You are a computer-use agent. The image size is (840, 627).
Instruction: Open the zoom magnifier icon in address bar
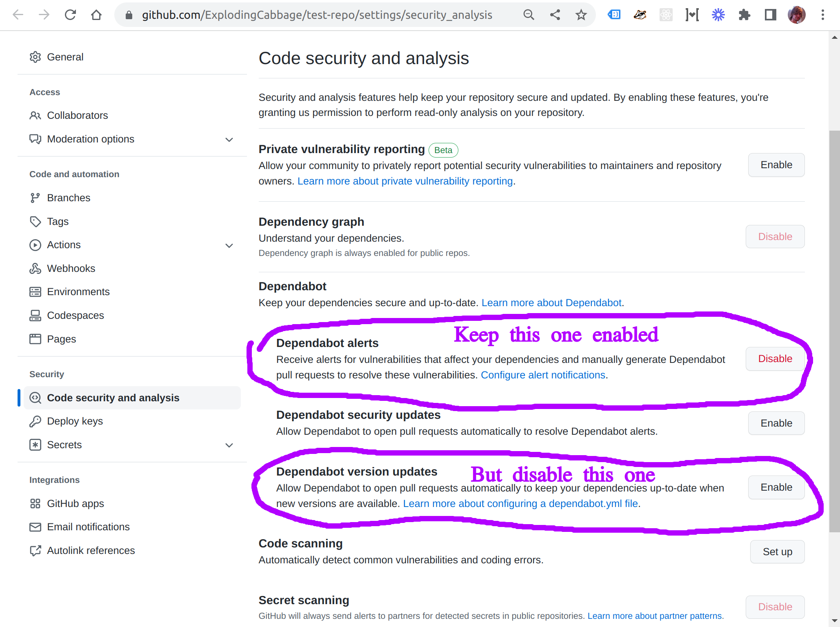coord(529,15)
